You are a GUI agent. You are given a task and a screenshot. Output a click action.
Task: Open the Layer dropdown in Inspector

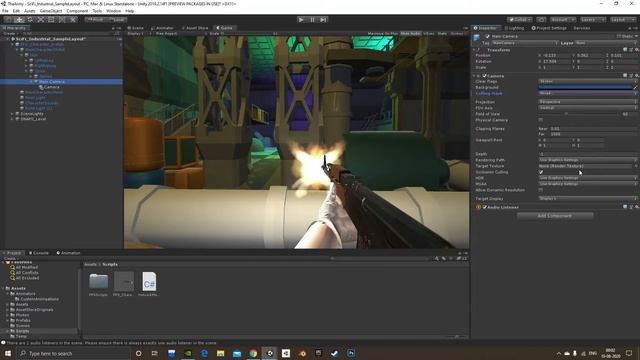pyautogui.click(x=606, y=43)
